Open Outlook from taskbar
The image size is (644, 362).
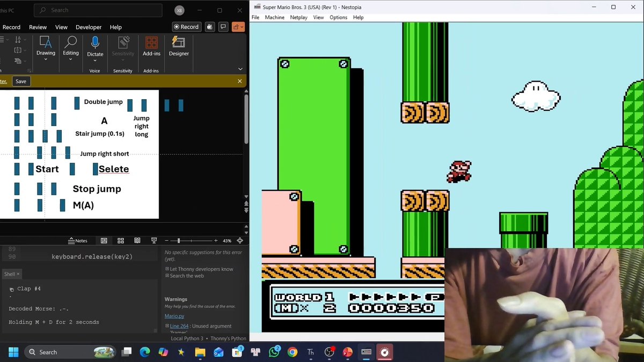click(x=218, y=352)
